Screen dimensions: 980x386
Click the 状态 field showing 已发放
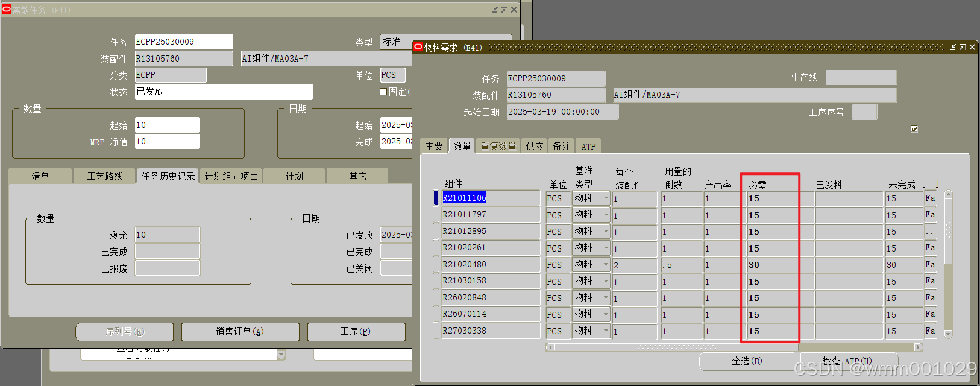[x=224, y=92]
